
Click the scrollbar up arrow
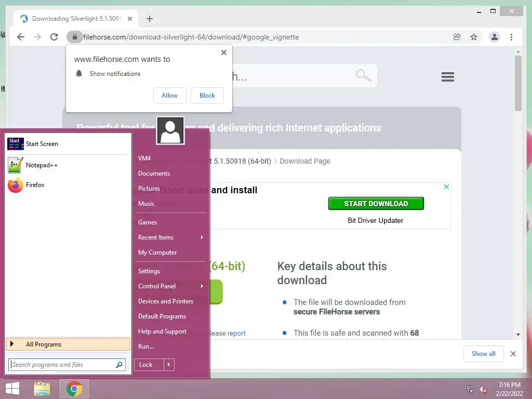pos(518,51)
